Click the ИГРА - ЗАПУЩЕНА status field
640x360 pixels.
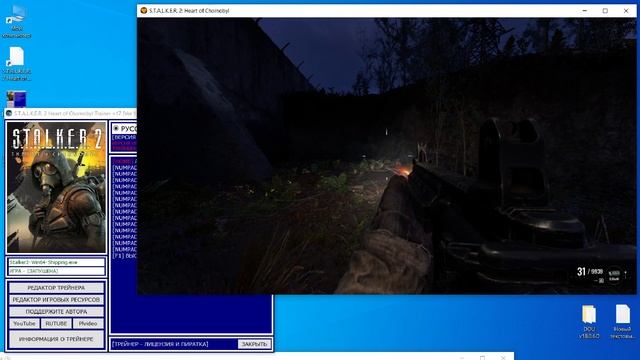(x=56, y=271)
